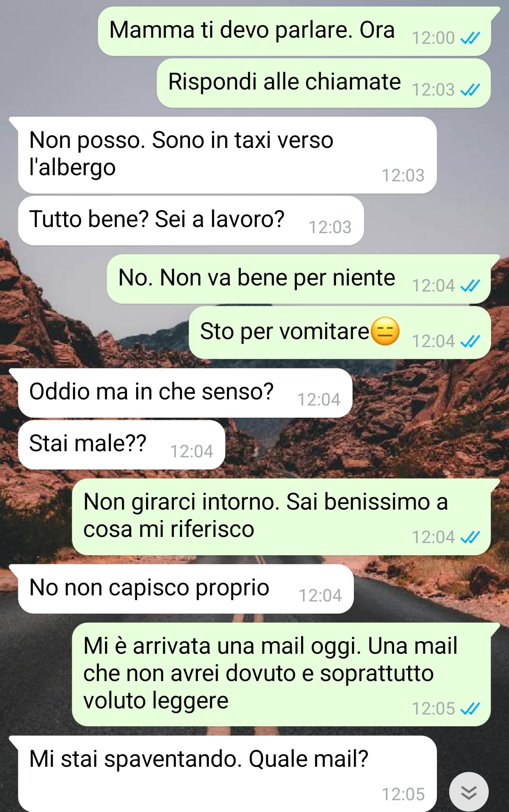Viewport: 509px width, 812px height.
Task: Tap read-receipt checkmarks on 'Mamma ti devo parlare'
Action: point(470,38)
